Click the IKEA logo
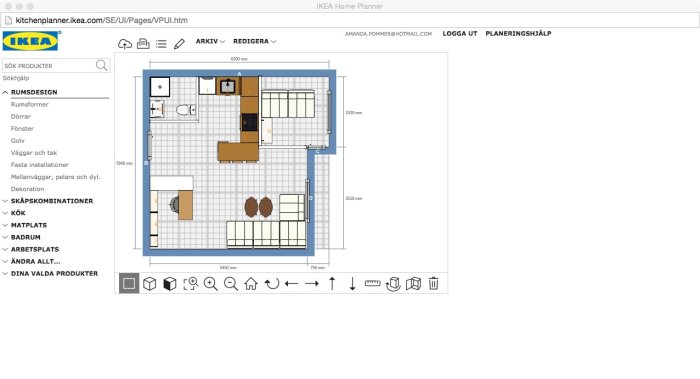700x379 pixels. 30,41
